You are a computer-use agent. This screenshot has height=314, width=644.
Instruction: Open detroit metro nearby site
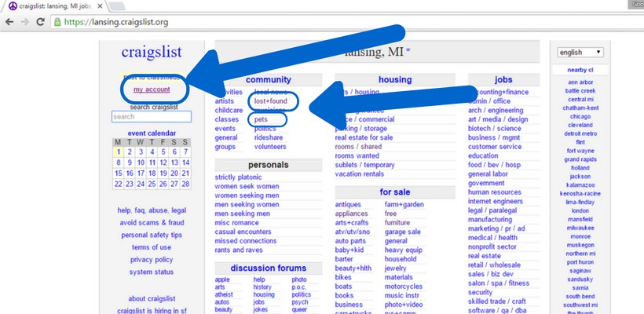tap(580, 133)
